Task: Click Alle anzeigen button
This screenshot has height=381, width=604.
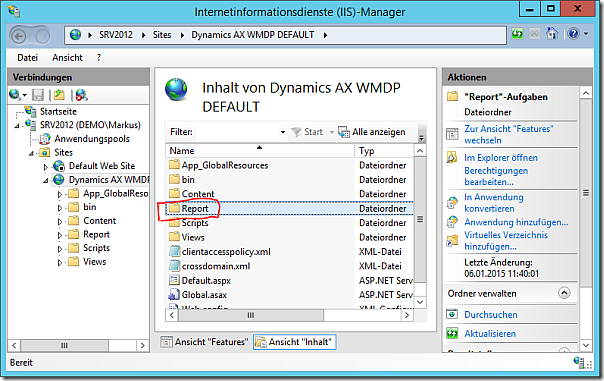Action: click(372, 132)
